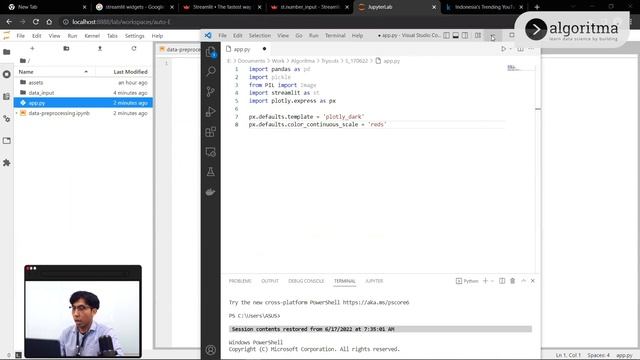The image size is (640, 360).
Task: Click the VS Code minimap overview
Action: (x=520, y=68)
